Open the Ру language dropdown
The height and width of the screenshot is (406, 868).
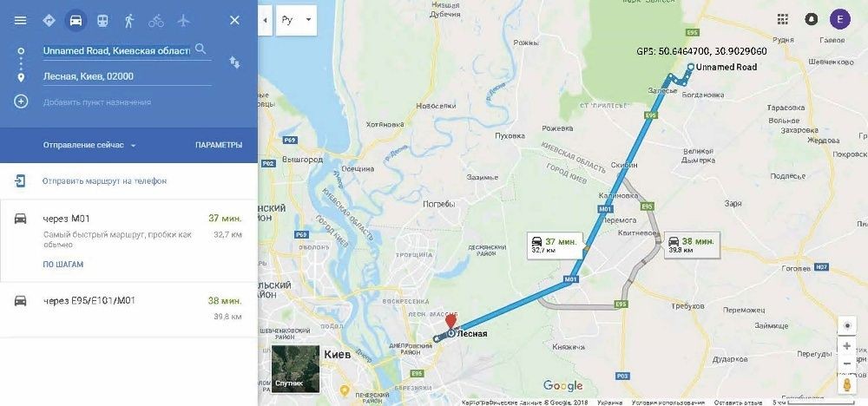[296, 21]
